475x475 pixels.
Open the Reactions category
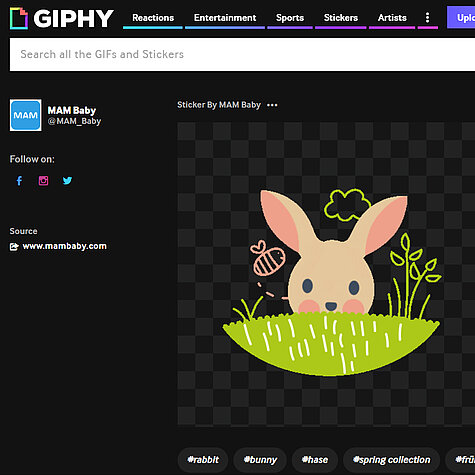[153, 18]
